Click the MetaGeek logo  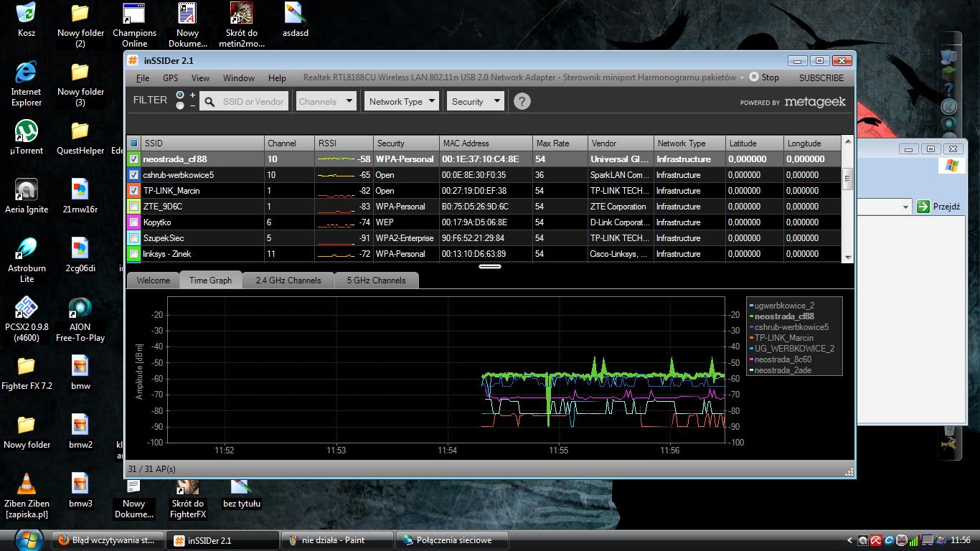(815, 102)
